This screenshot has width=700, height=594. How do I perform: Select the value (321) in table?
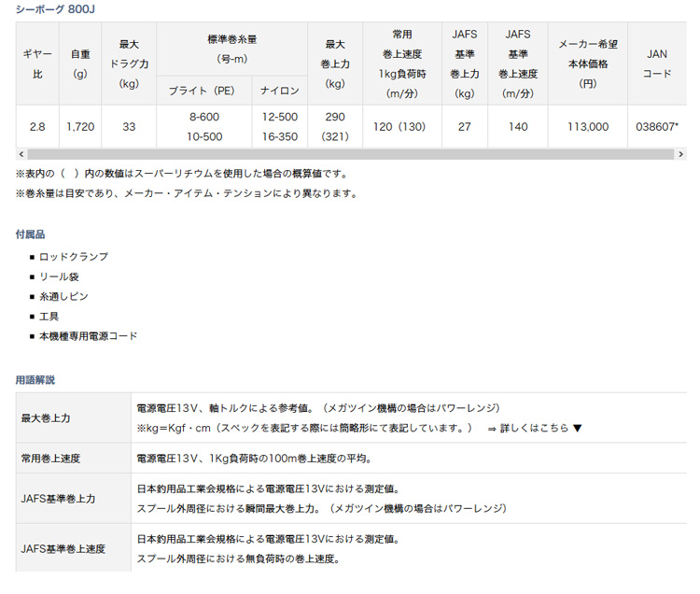(335, 136)
